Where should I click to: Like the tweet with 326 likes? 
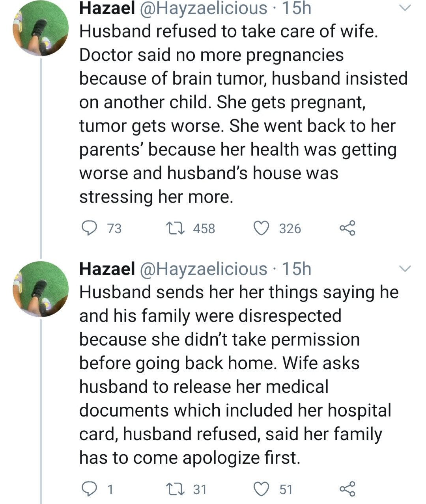[x=261, y=228]
